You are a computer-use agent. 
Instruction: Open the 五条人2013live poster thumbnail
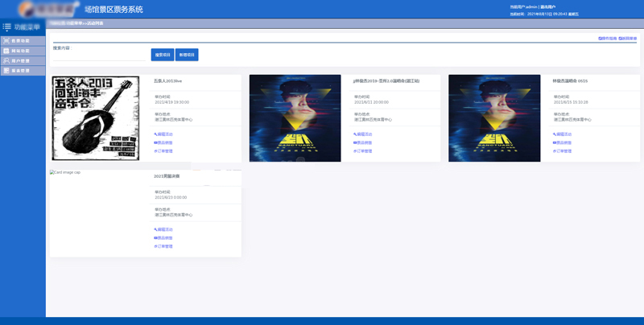point(95,118)
